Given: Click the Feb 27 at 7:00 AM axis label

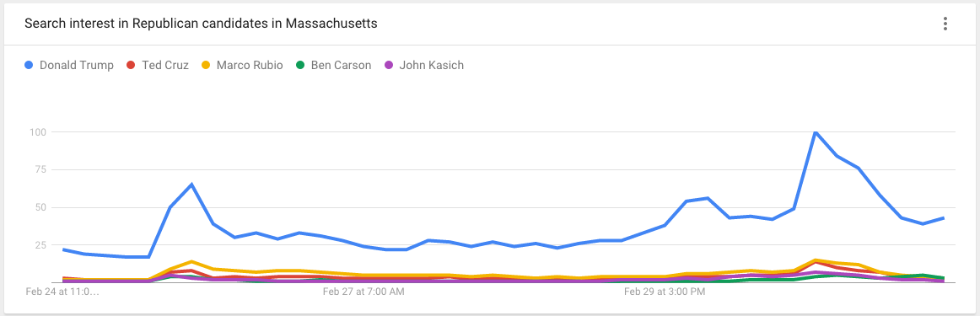Looking at the screenshot, I should tap(363, 291).
